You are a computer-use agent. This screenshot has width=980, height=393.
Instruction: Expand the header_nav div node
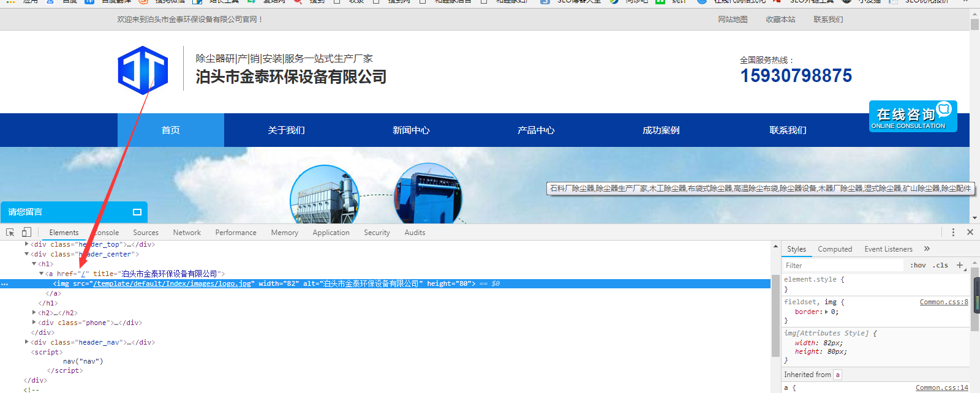(x=26, y=342)
